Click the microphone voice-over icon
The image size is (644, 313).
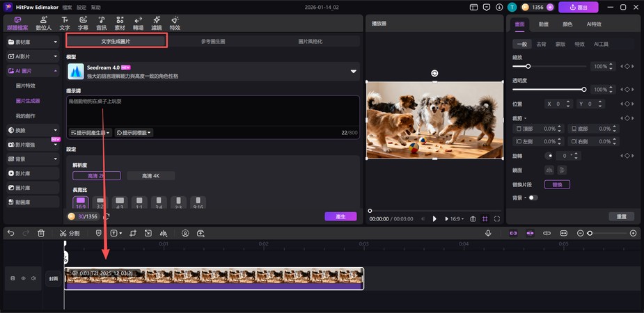click(488, 233)
